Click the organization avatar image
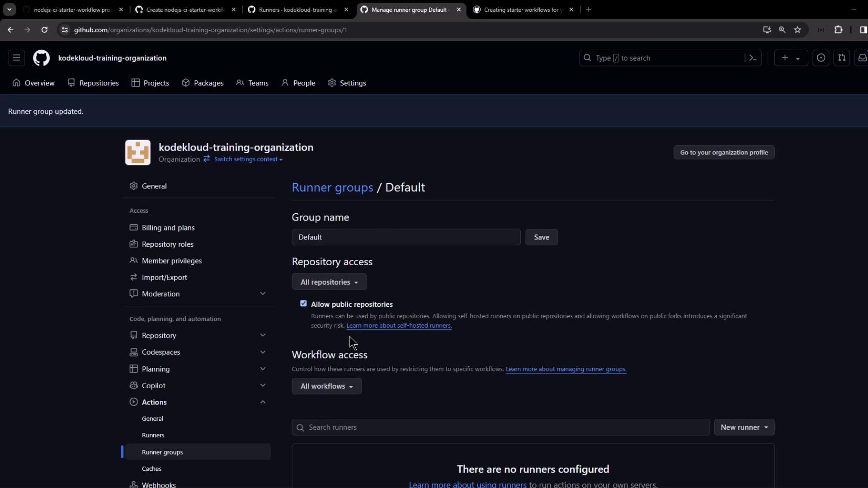 click(x=138, y=152)
